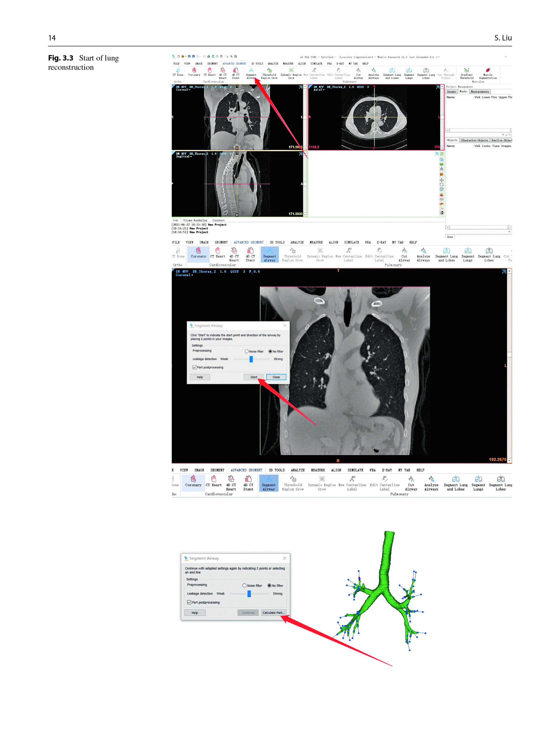Close the Segment Airway dialog containing Start button
This screenshot has width=560, height=744.
(285, 325)
